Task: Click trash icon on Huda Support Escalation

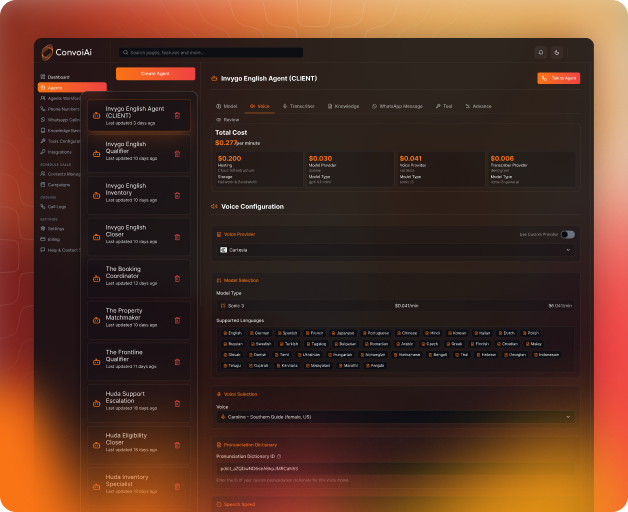Action: click(x=177, y=404)
